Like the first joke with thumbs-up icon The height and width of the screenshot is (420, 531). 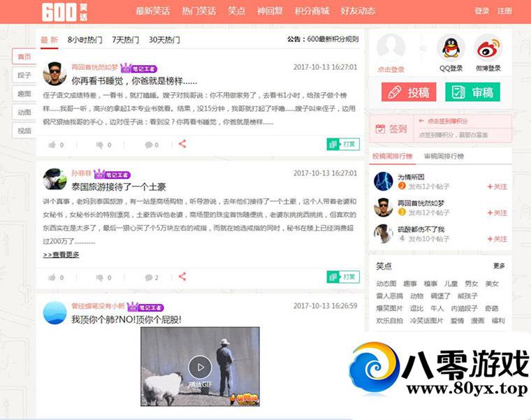[x=52, y=145]
